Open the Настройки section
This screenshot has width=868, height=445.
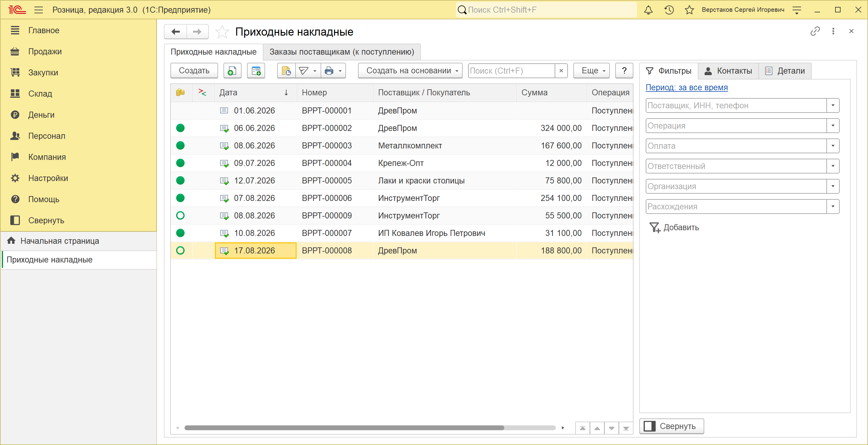point(78,178)
